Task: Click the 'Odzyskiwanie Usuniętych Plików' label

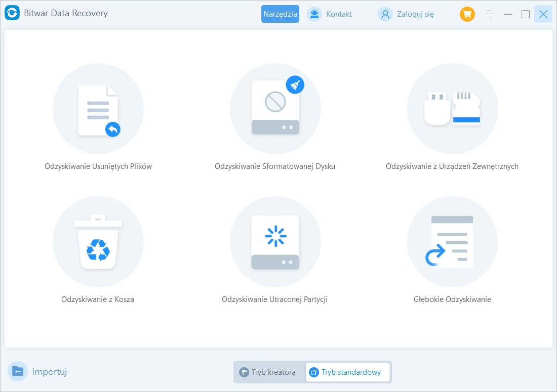Action: point(98,166)
